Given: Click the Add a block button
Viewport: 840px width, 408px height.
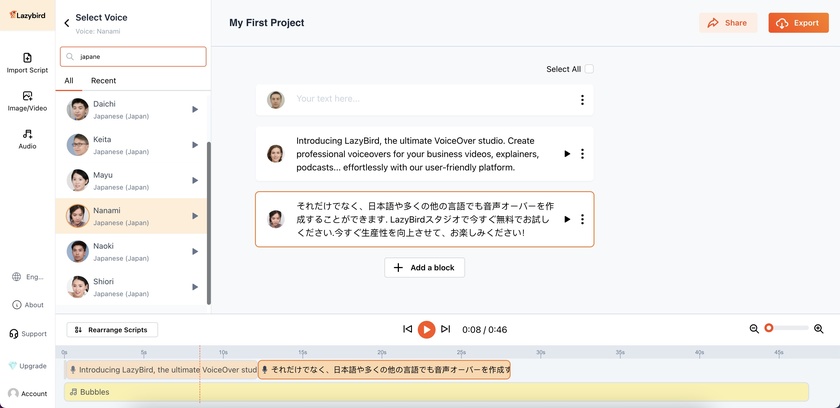Looking at the screenshot, I should click(x=424, y=268).
